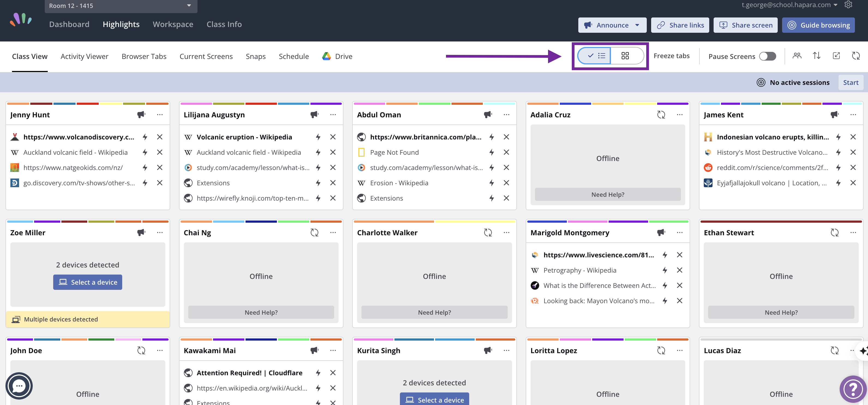Toggle the Pause Screens switch
This screenshot has width=868, height=405.
(767, 56)
